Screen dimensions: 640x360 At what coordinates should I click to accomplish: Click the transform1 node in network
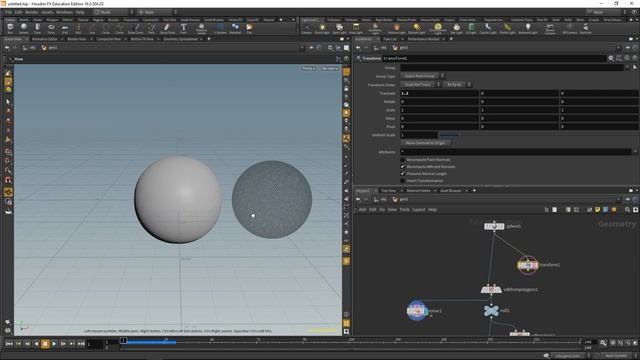pos(527,265)
